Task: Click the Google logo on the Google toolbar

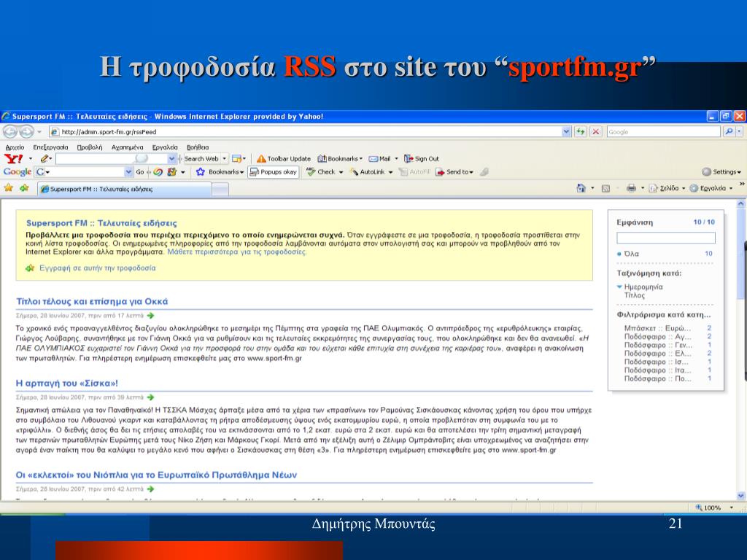Action: pos(18,172)
